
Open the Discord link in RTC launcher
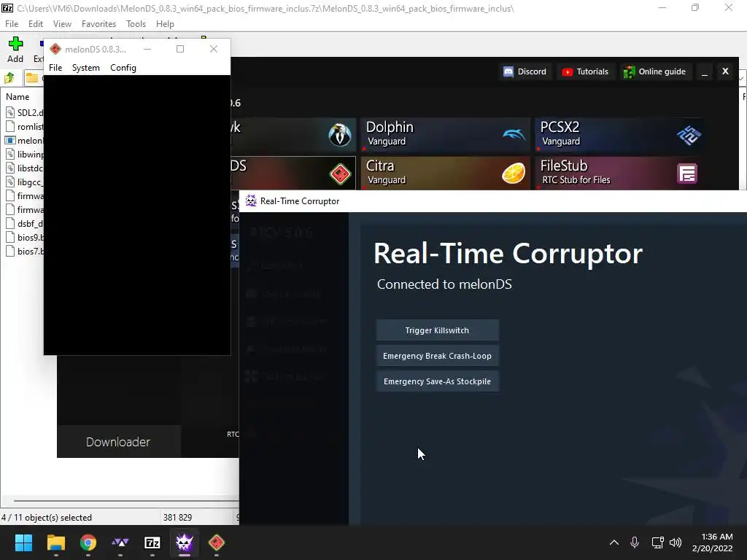point(525,71)
